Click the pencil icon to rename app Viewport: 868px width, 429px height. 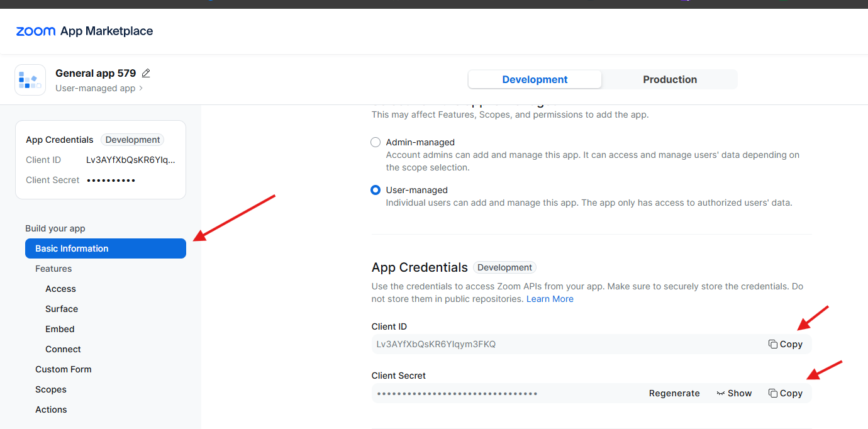click(x=146, y=74)
